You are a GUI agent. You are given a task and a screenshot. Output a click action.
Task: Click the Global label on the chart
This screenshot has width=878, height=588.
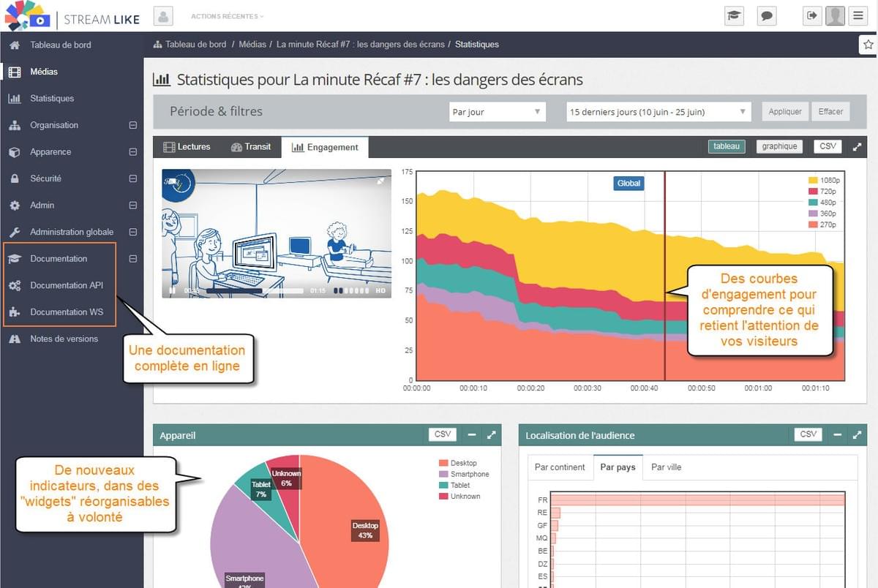629,184
